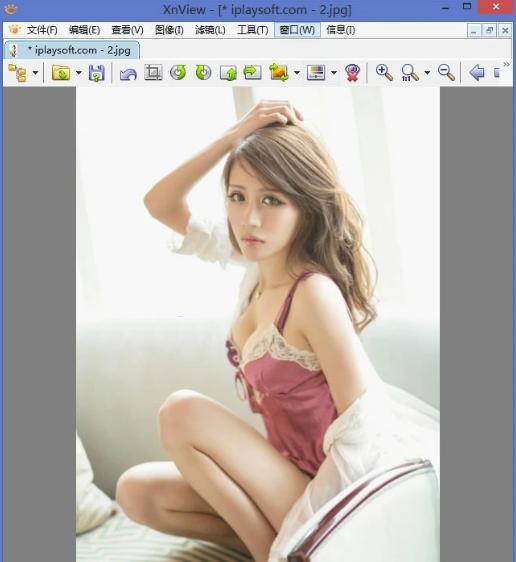
Task: Click the red-eye correction icon
Action: coord(352,73)
